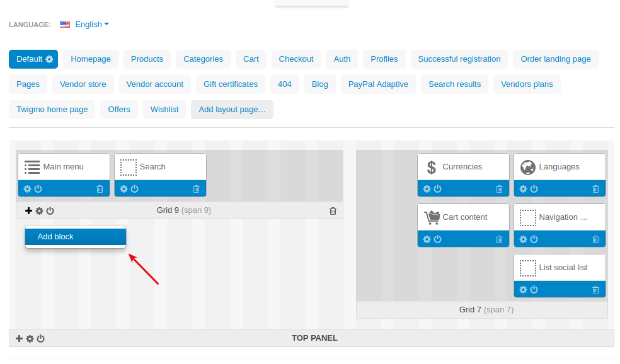Toggle power status of Languages block
Viewport: 620px width, 364px height.
(x=534, y=189)
